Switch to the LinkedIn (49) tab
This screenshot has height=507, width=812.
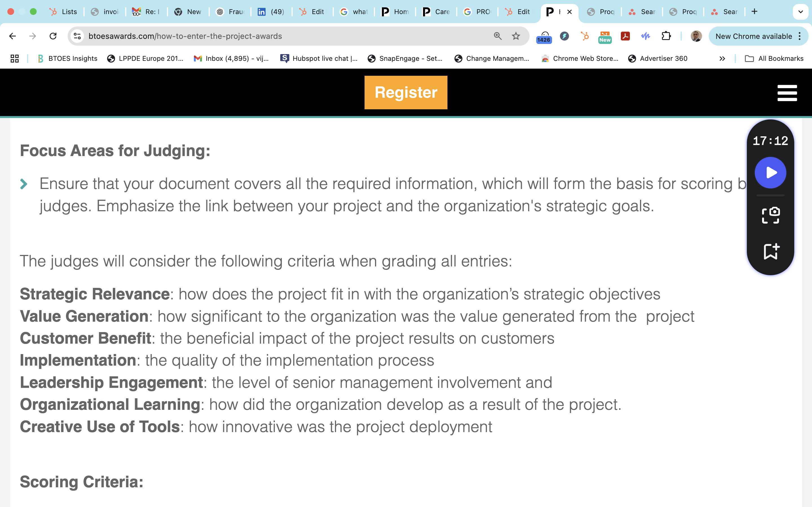271,12
